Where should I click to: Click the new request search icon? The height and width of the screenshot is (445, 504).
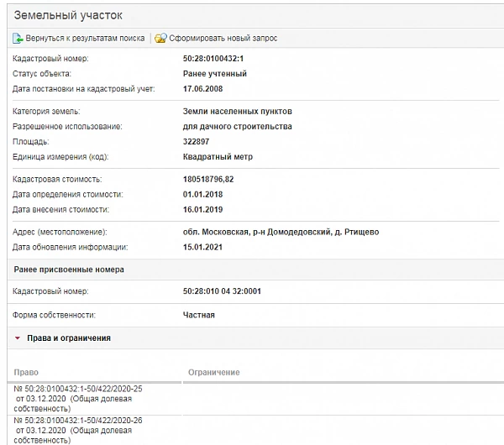click(x=160, y=39)
